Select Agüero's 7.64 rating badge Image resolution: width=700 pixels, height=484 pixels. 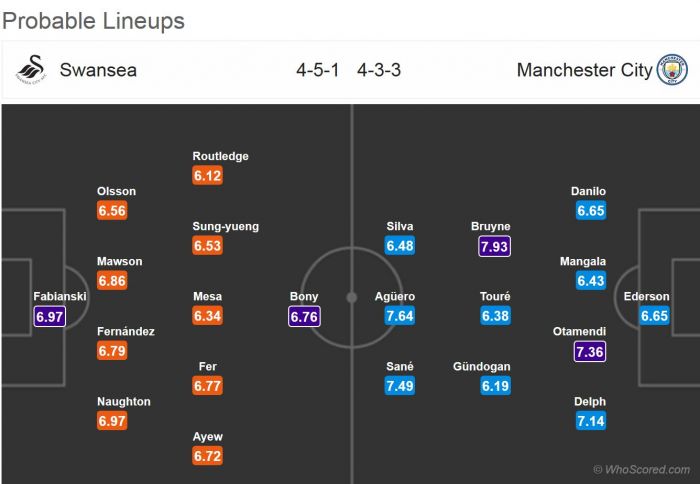click(400, 316)
